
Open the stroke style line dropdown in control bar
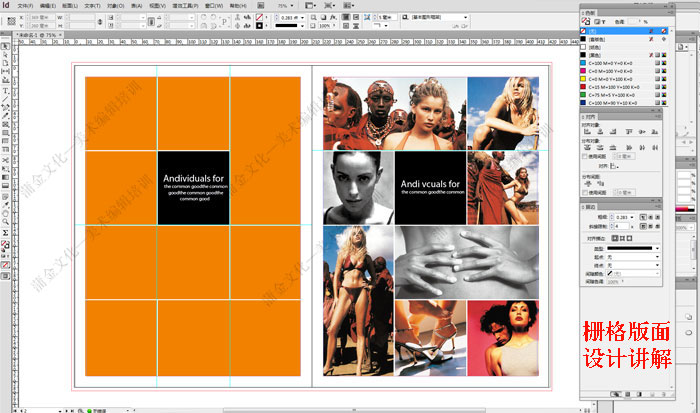click(303, 26)
